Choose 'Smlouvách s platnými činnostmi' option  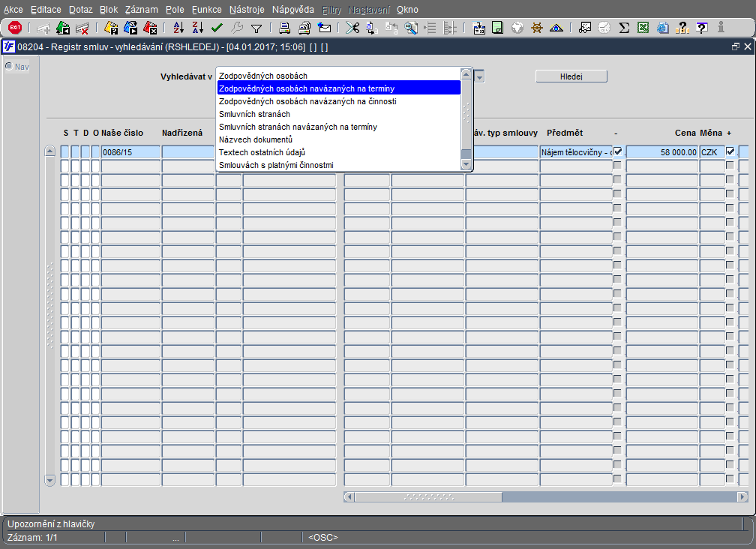[x=338, y=165]
